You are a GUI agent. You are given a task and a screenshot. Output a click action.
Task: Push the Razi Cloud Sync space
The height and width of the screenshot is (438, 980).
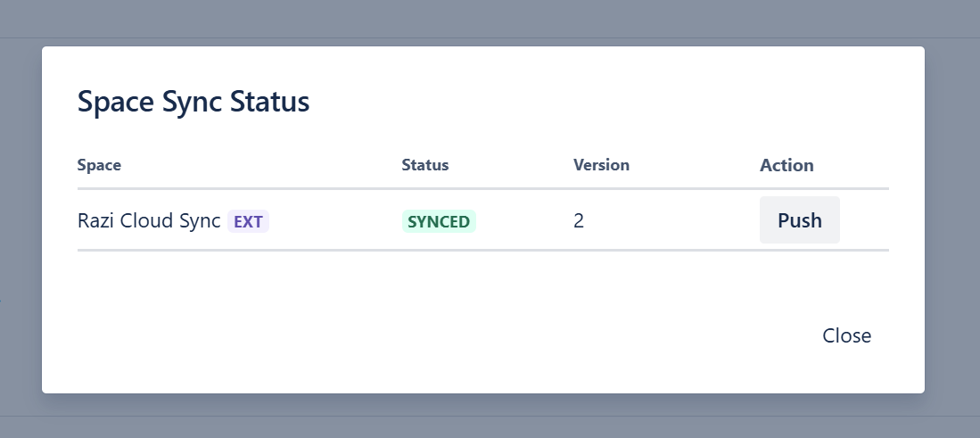pyautogui.click(x=799, y=220)
